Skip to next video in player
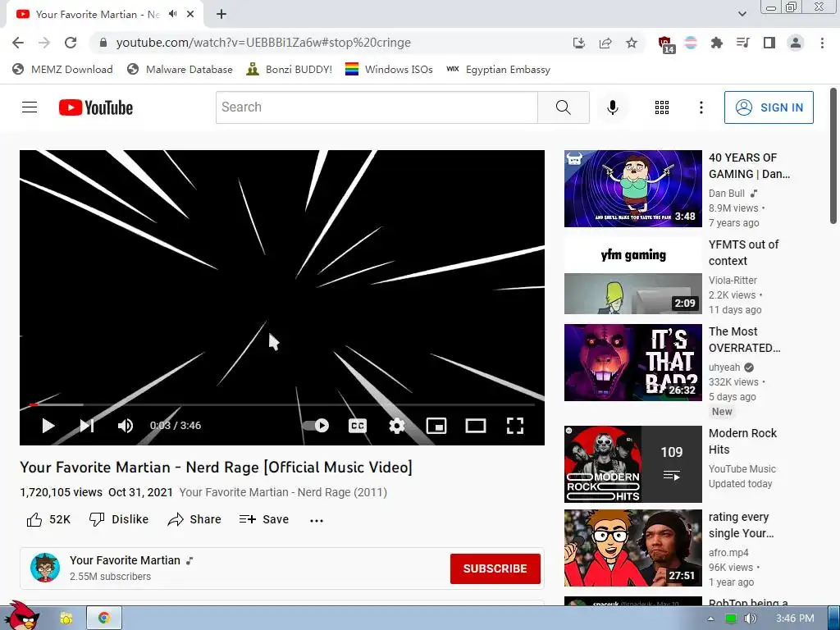Screen dimensions: 840x630 click(x=87, y=426)
